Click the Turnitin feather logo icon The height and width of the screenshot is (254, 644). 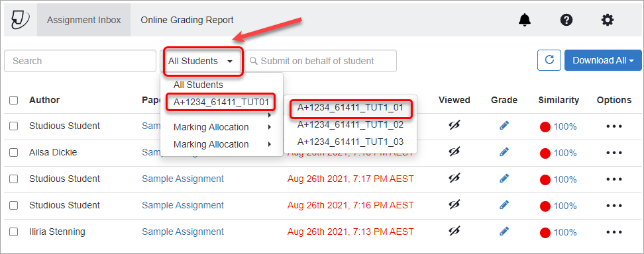pyautogui.click(x=21, y=20)
